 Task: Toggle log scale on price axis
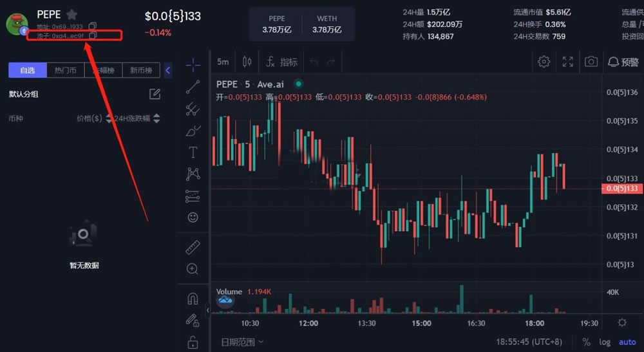(x=605, y=342)
